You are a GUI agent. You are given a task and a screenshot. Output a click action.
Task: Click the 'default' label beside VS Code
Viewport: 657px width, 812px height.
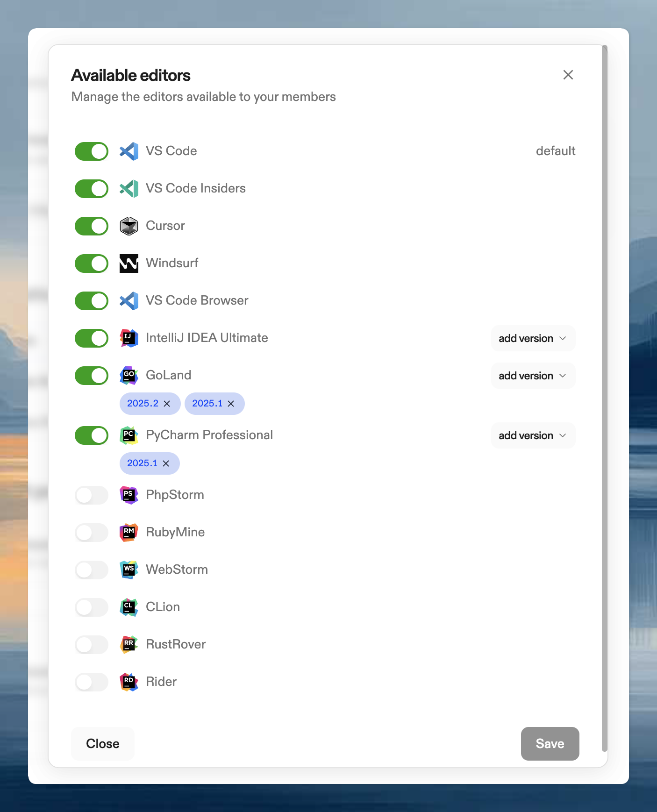pos(556,151)
